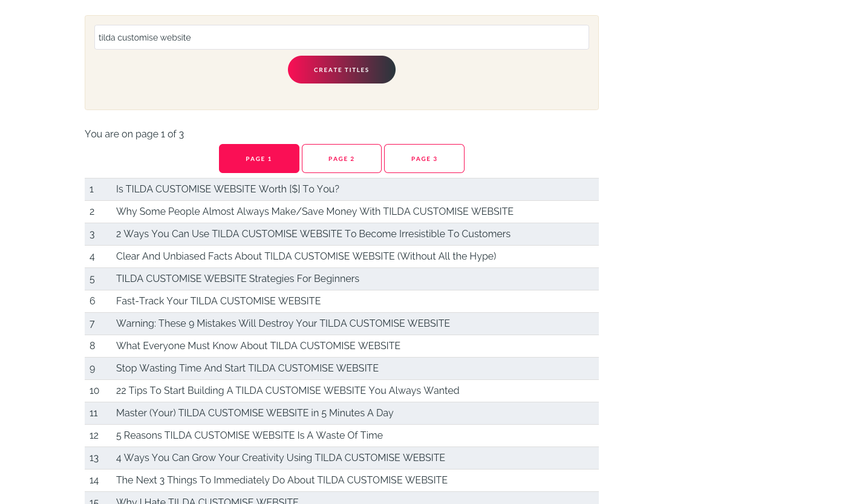The image size is (868, 504).
Task: Select title 'Is TILDA CUSTOMISE WEBSITE Worth [$] To You?'
Action: point(227,189)
